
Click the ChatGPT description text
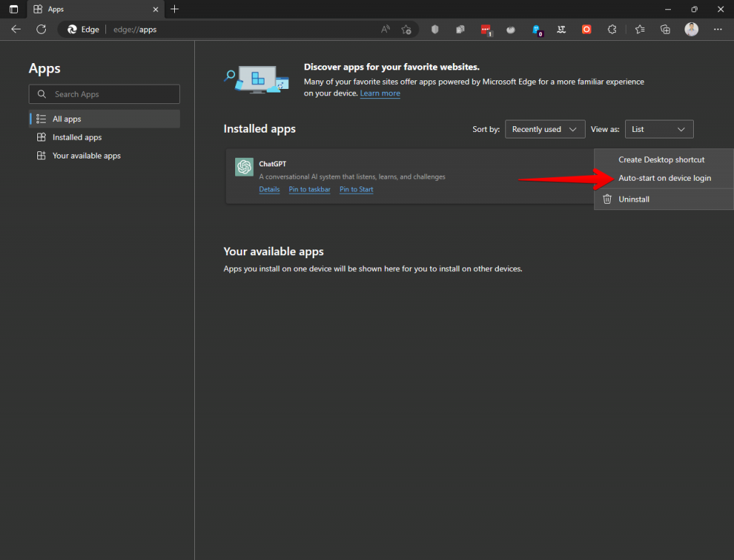coord(352,176)
